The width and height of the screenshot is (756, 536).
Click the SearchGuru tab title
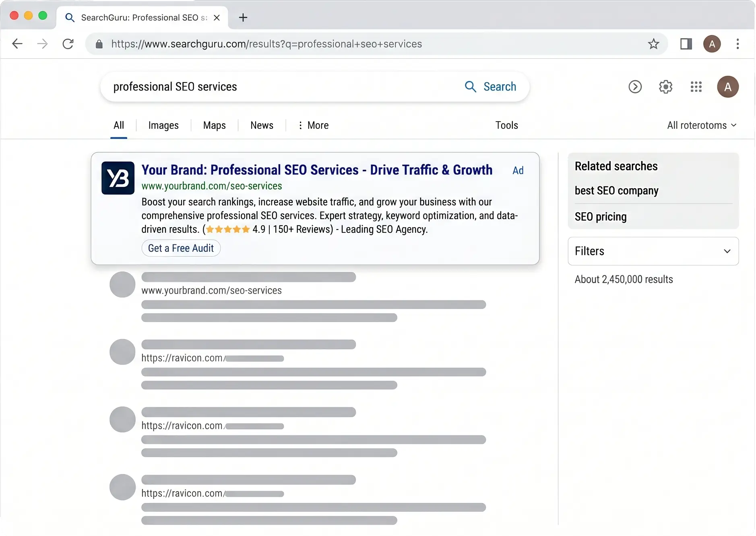pos(144,18)
